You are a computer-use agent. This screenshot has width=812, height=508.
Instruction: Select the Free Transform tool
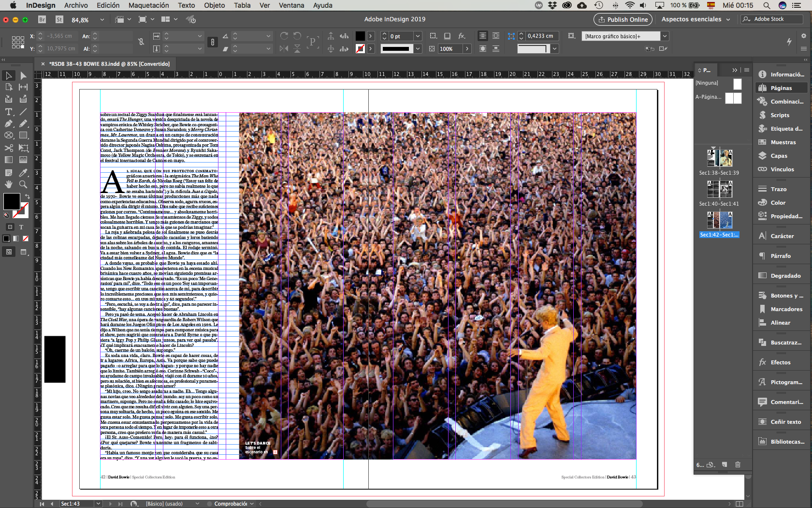pyautogui.click(x=23, y=148)
